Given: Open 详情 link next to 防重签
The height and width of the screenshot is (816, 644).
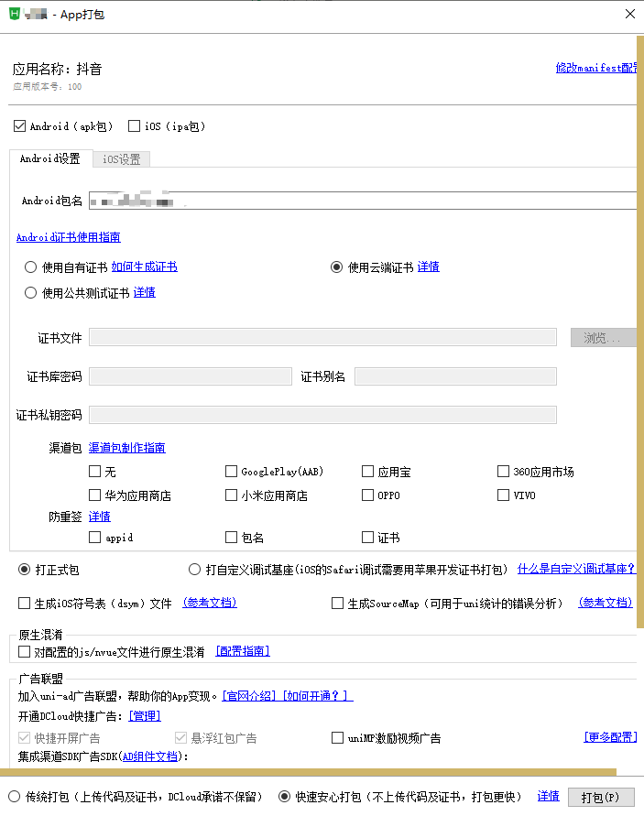Looking at the screenshot, I should tap(100, 517).
